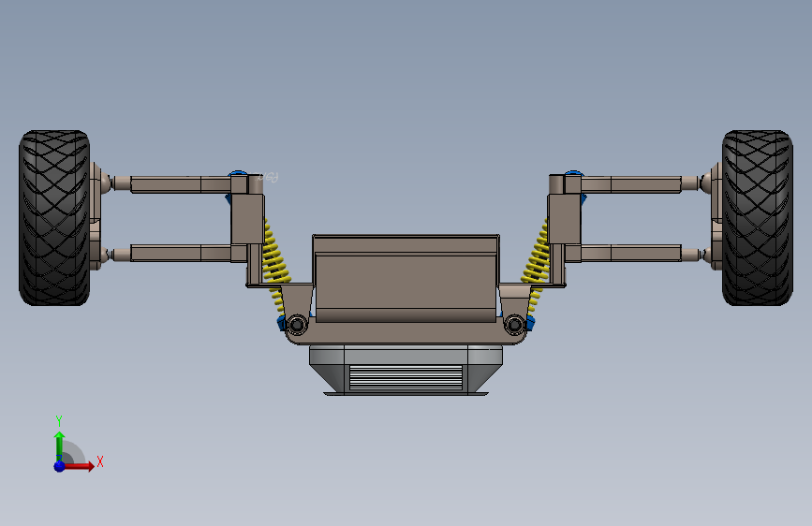Select the right pivot bolt on the chassis
Image resolution: width=812 pixels, height=526 pixels.
click(x=514, y=325)
